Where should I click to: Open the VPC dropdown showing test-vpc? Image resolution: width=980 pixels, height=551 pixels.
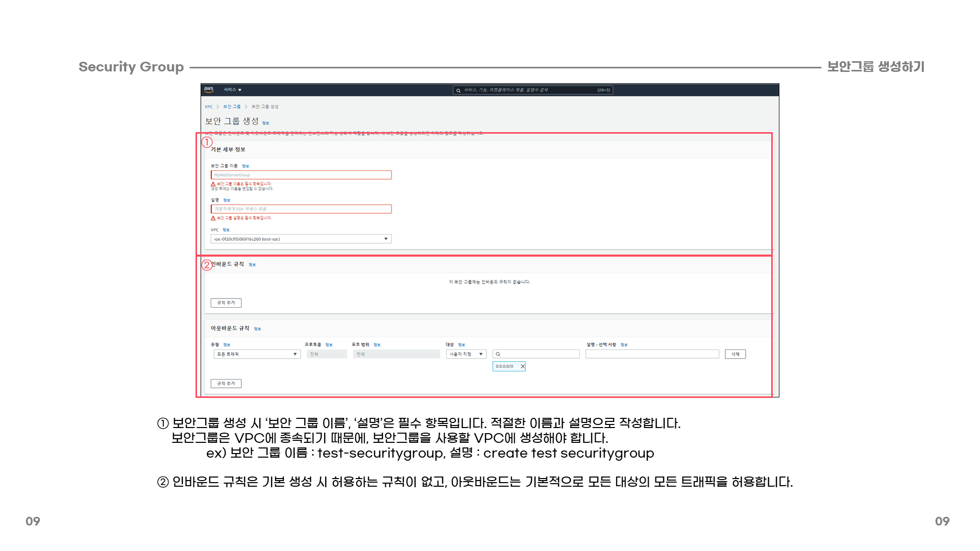[x=301, y=239]
